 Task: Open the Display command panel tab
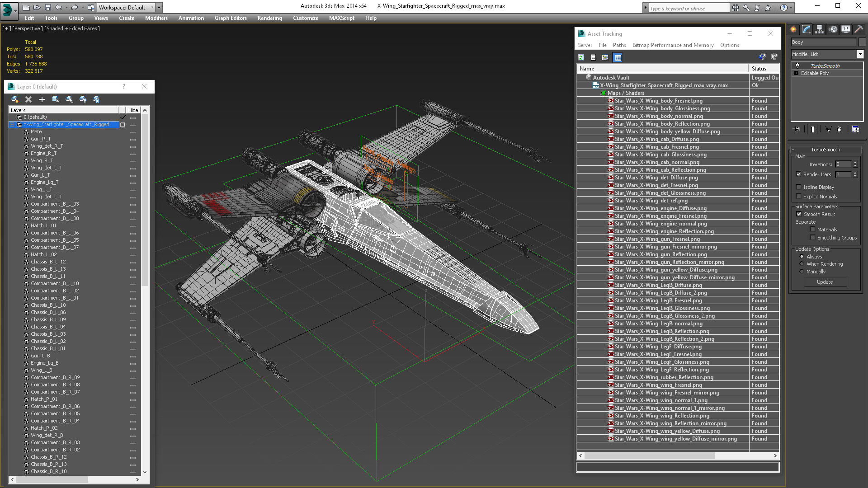click(846, 29)
